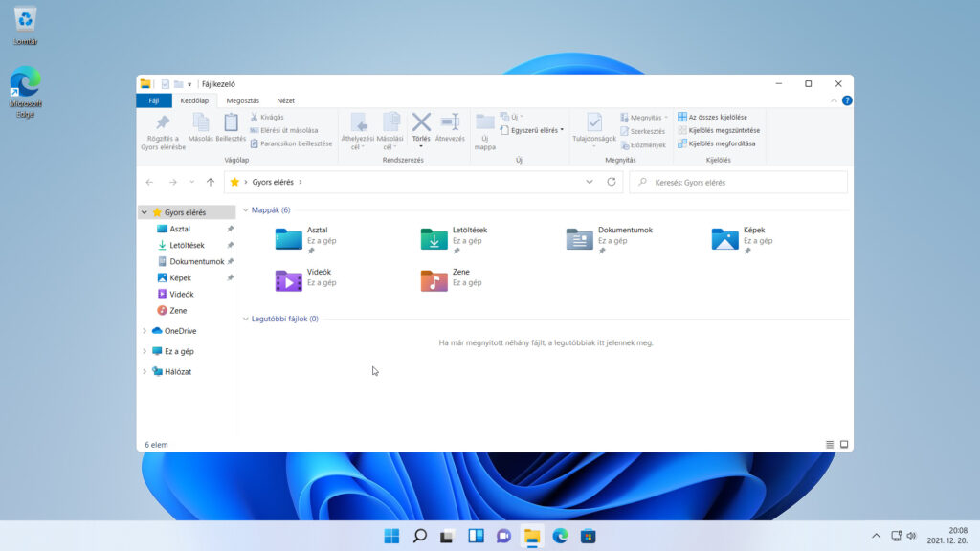The height and width of the screenshot is (551, 980).
Task: Expand the OneDrive tree node
Action: tap(145, 330)
